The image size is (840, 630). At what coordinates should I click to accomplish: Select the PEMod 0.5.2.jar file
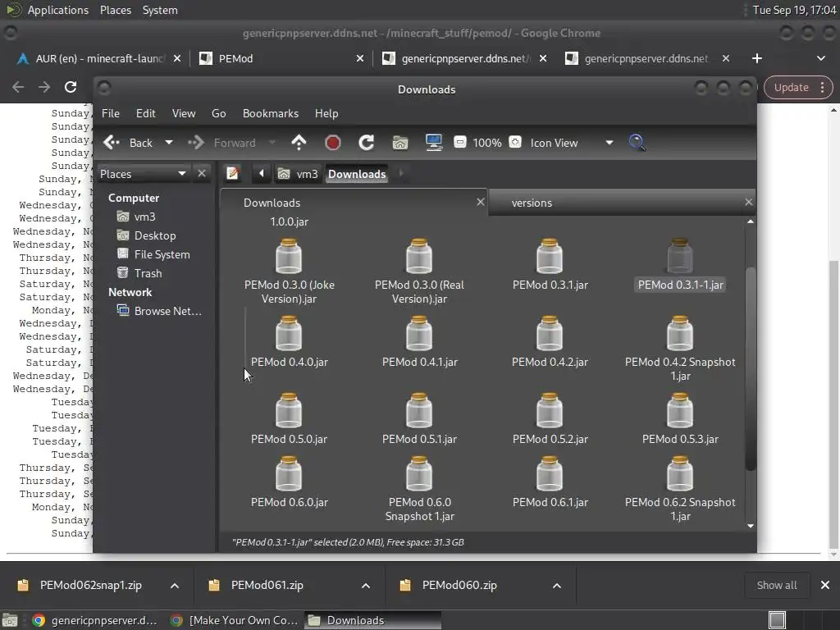tap(550, 419)
